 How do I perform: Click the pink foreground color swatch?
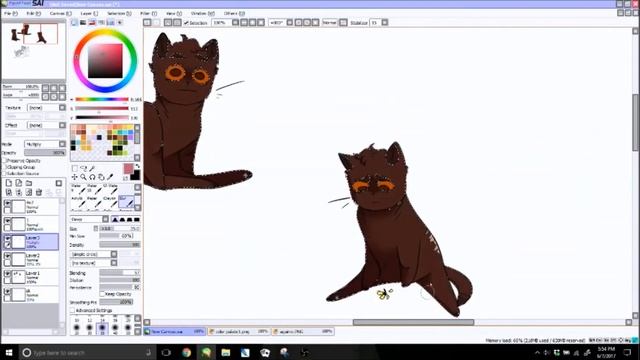click(128, 168)
